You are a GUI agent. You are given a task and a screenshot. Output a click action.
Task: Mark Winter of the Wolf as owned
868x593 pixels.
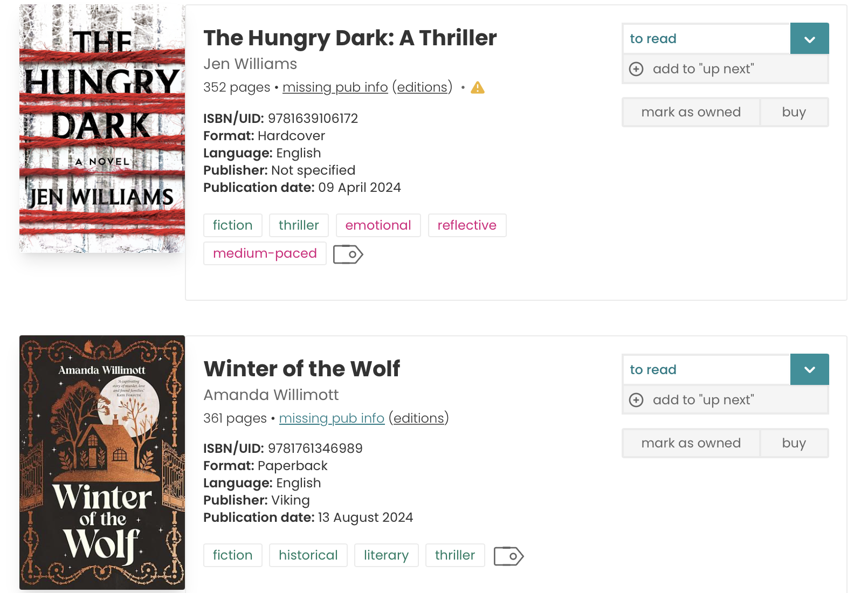click(691, 443)
